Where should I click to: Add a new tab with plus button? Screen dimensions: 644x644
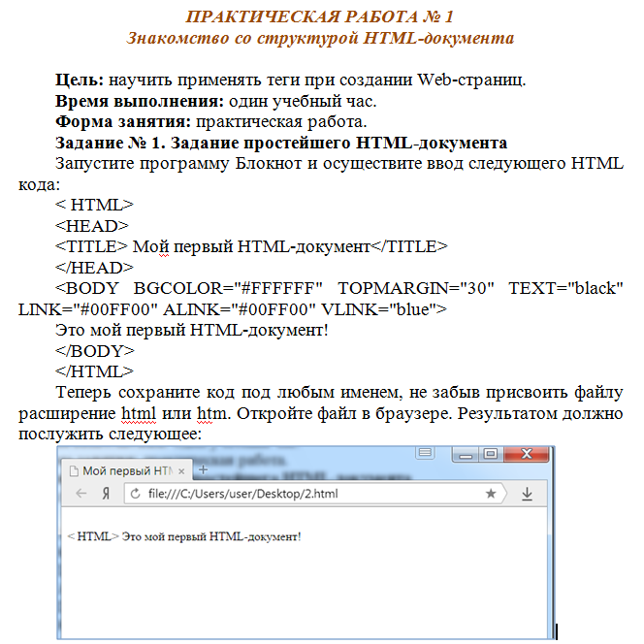click(203, 469)
